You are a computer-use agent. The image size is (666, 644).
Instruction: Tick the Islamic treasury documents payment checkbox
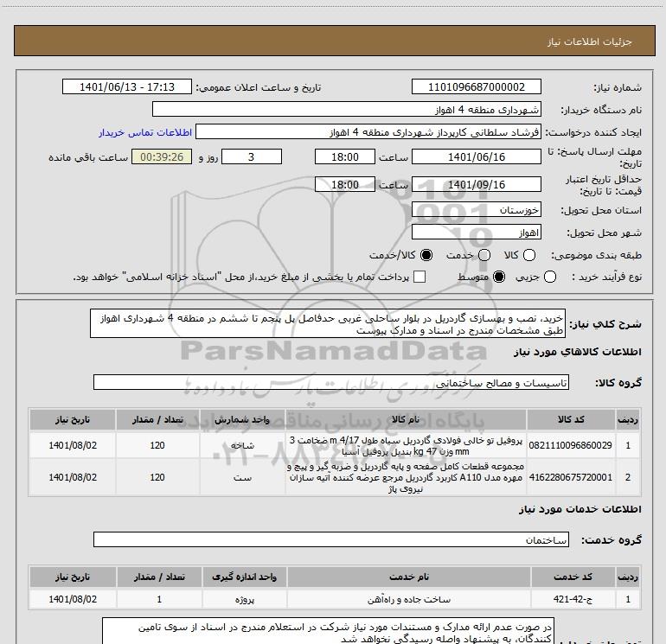pyautogui.click(x=419, y=277)
